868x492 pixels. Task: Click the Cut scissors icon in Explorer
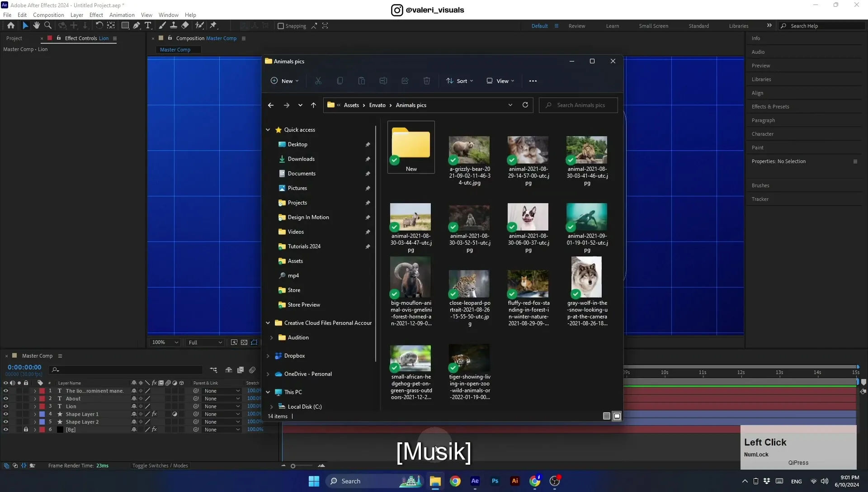pyautogui.click(x=318, y=81)
